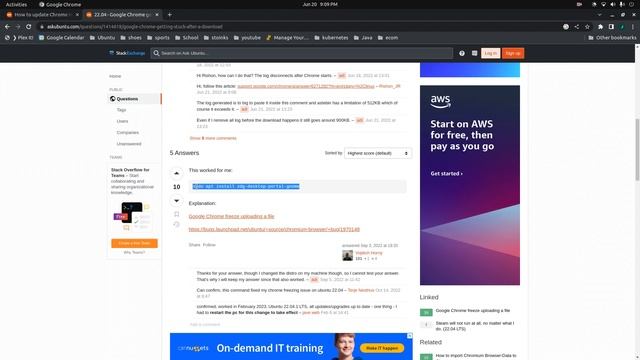
Task: Open Unanswered in left sidebar
Action: [129, 144]
